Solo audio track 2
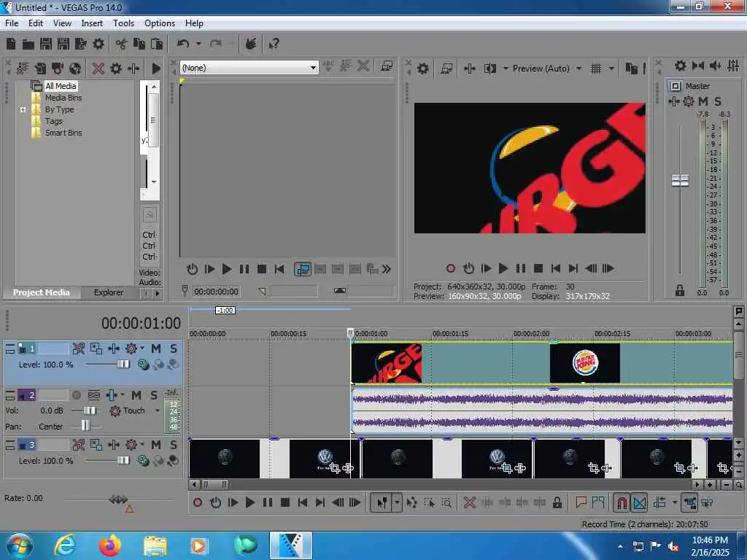The width and height of the screenshot is (747, 560). point(154,395)
